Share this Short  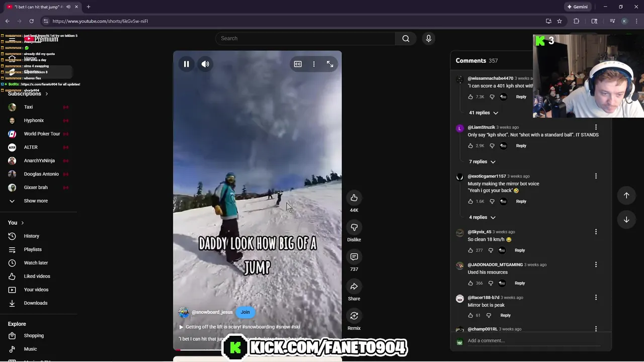point(354,286)
